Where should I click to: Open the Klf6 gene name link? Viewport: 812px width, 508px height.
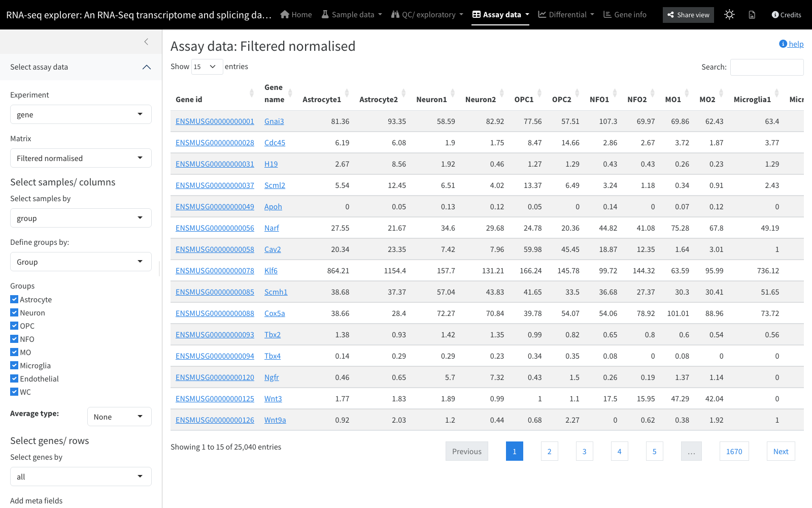tap(271, 271)
